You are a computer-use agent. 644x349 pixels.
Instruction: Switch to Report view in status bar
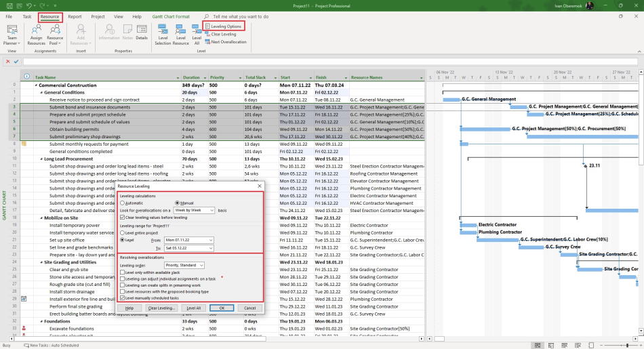591,346
